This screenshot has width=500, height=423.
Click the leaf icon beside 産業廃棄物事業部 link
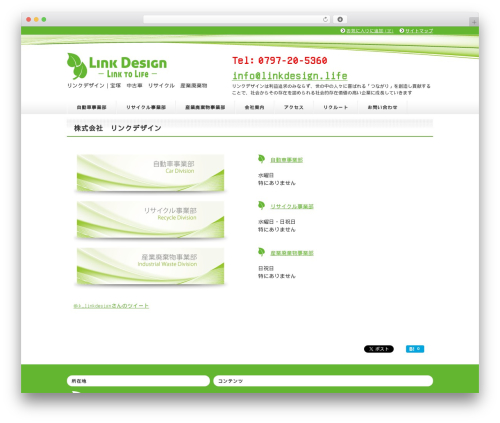point(262,252)
